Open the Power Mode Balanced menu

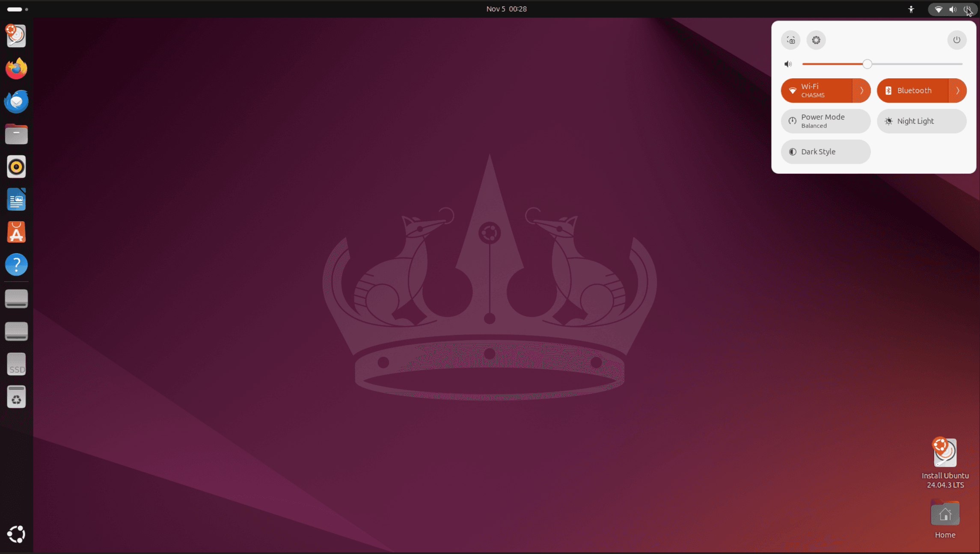(826, 121)
